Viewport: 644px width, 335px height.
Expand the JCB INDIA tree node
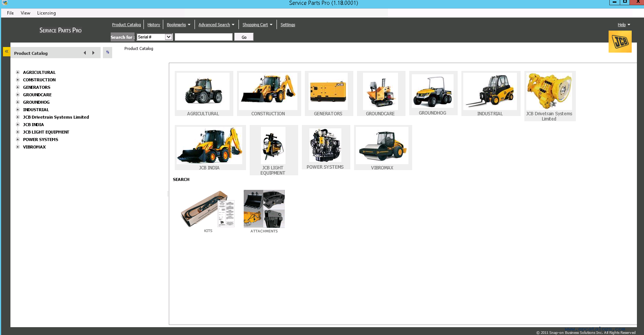pyautogui.click(x=18, y=125)
